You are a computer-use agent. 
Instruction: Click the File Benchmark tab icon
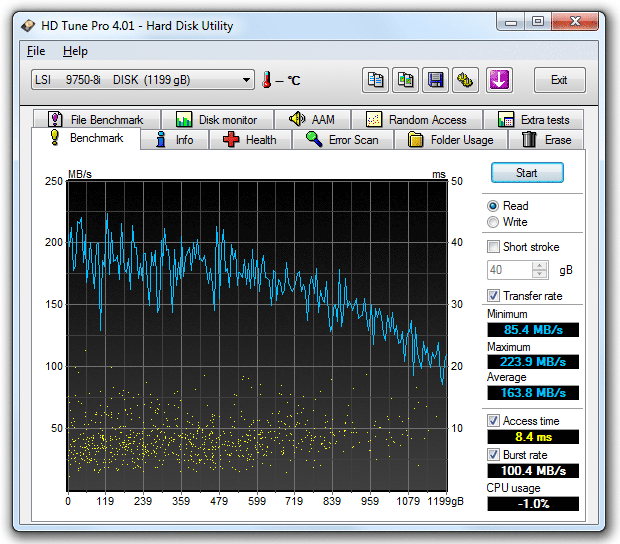(55, 119)
